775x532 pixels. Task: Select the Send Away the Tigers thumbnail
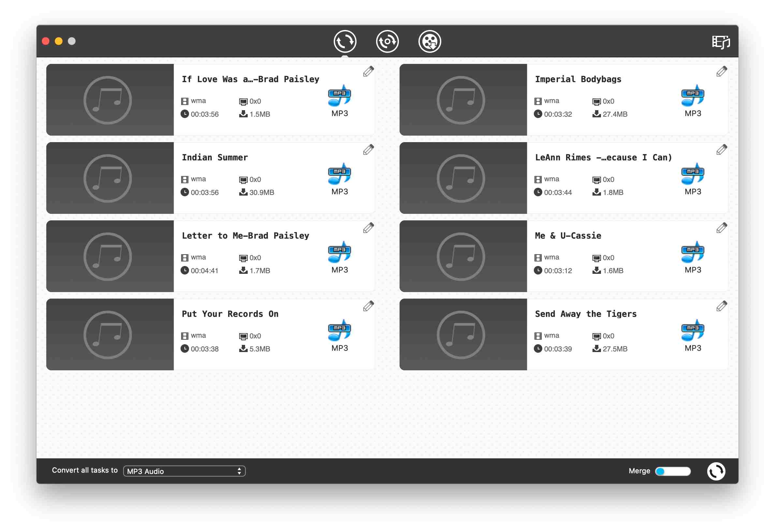463,334
